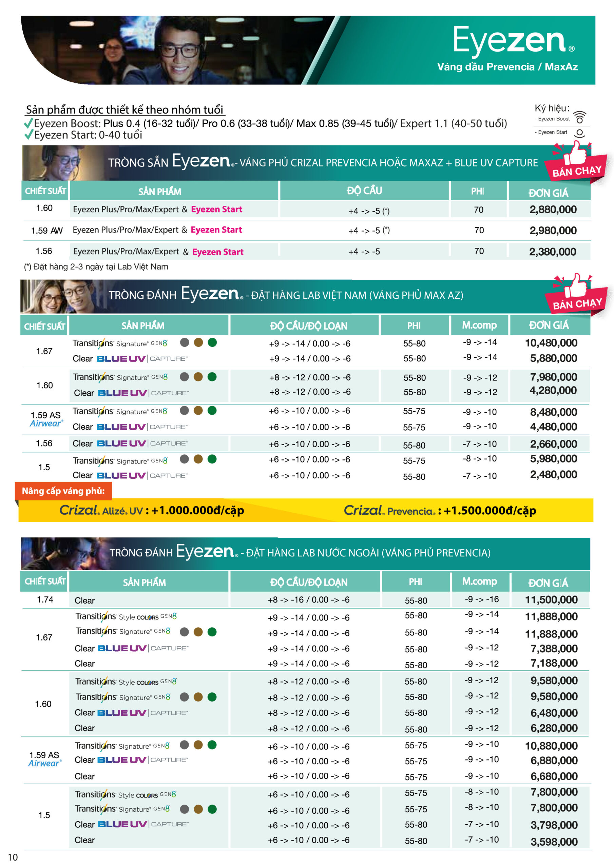Click +8 -> -16 / 0.00 -> -6 power range
Screen dimensions: 614x868
click(x=309, y=599)
